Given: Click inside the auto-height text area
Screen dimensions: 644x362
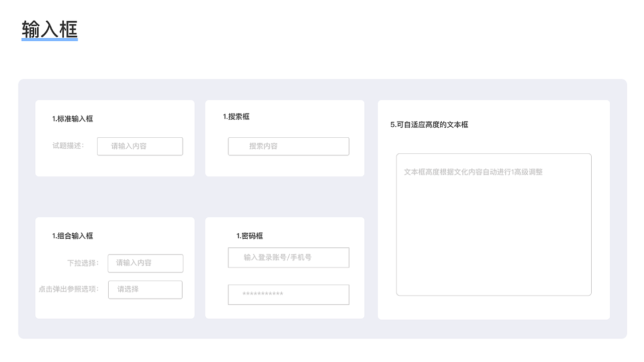Looking at the screenshot, I should coord(494,225).
